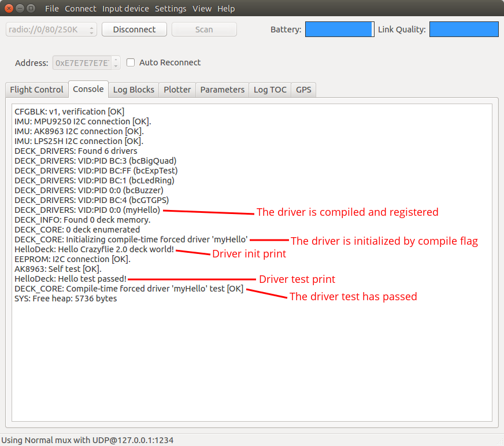Click the Address input field
Image resolution: width=504 pixels, height=446 pixels.
tap(82, 62)
